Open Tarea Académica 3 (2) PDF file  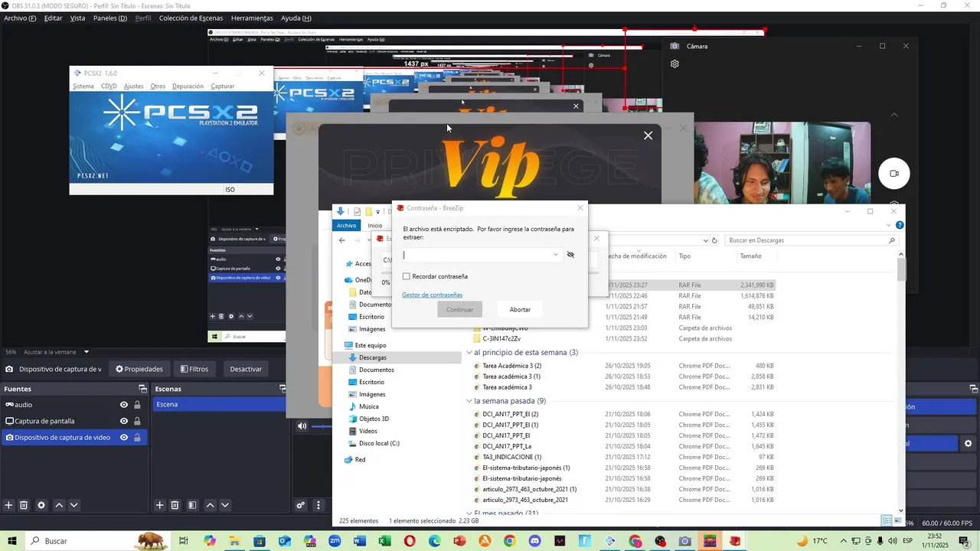[511, 366]
